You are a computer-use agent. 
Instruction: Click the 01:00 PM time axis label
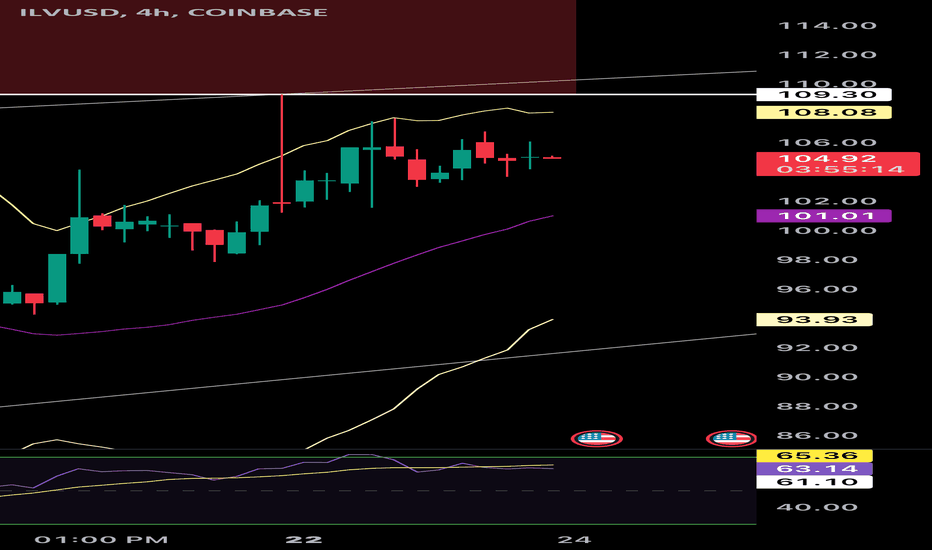tap(101, 540)
